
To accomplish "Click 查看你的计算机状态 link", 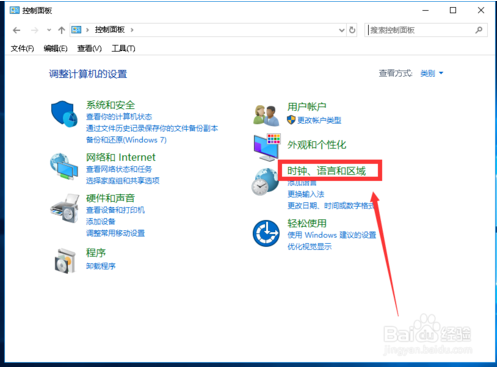I will [x=119, y=117].
